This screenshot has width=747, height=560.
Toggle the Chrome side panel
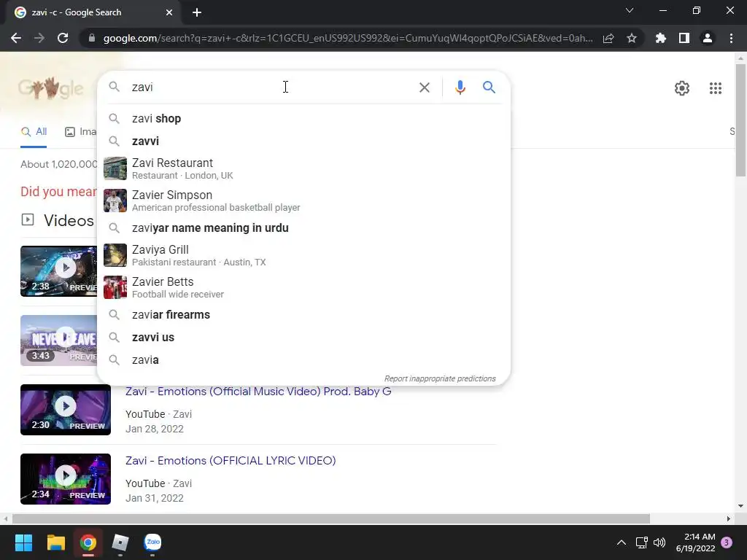684,38
